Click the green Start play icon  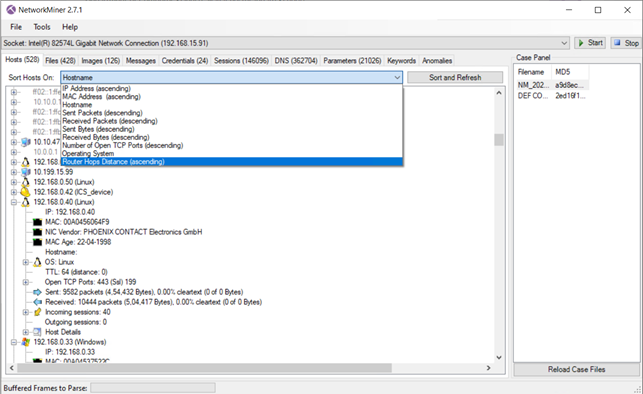point(581,43)
